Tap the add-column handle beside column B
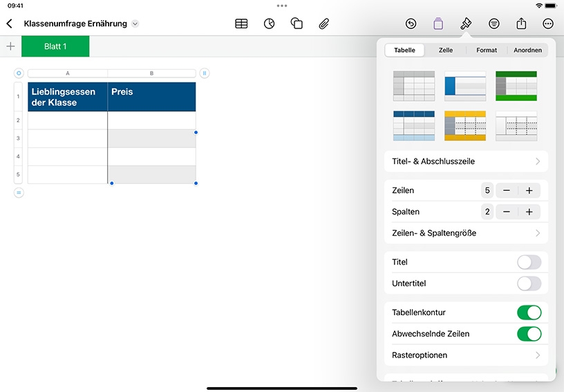Screen dimensions: 564x392 pos(205,73)
